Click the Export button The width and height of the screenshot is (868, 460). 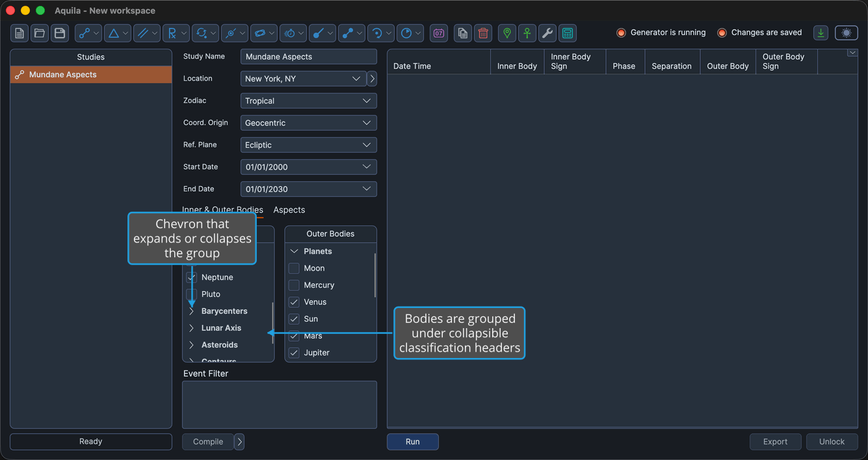click(x=775, y=442)
